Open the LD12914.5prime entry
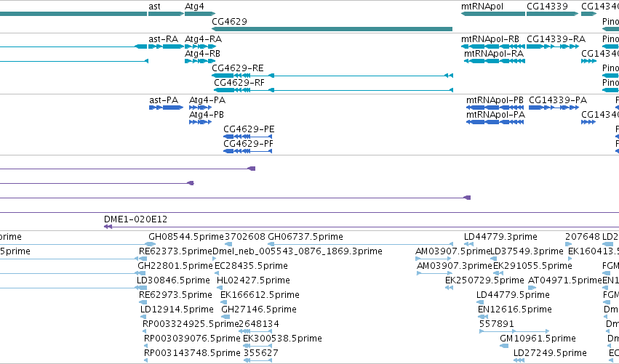The height and width of the screenshot is (364, 619). [x=177, y=310]
